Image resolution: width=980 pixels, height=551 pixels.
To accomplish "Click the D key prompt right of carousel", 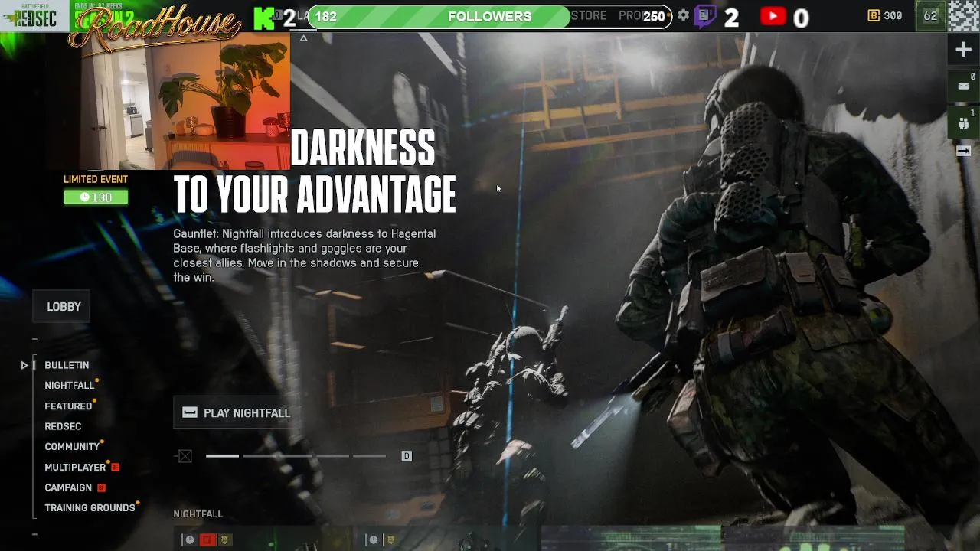I will (x=407, y=456).
